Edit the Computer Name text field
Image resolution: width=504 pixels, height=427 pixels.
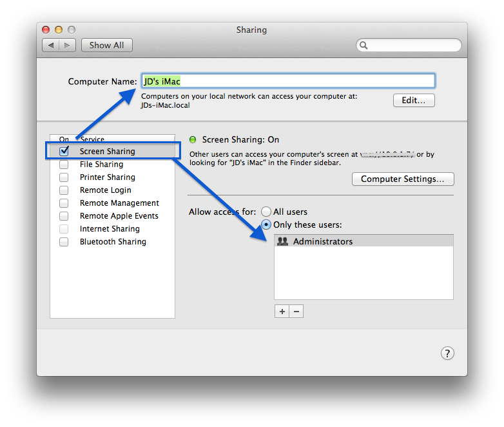coord(288,81)
